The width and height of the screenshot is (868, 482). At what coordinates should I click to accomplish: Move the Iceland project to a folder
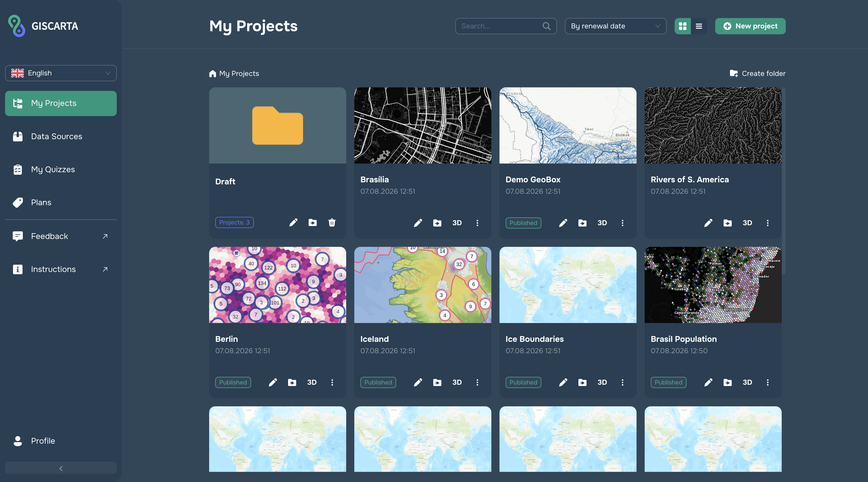pos(437,382)
